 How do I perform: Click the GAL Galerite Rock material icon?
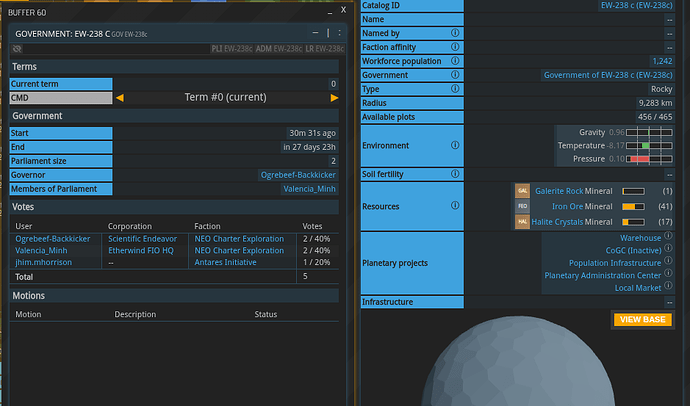point(522,191)
